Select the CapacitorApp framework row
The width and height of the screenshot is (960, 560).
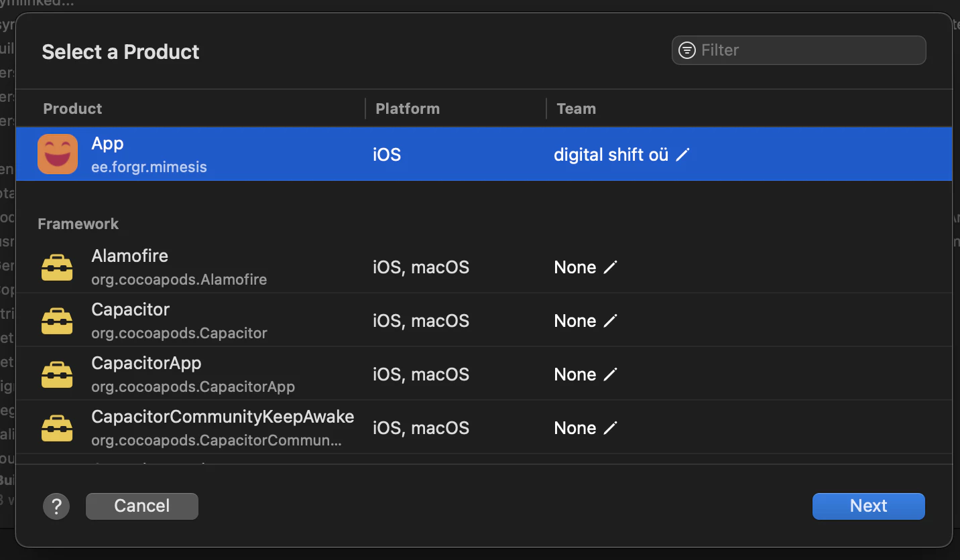click(201, 374)
